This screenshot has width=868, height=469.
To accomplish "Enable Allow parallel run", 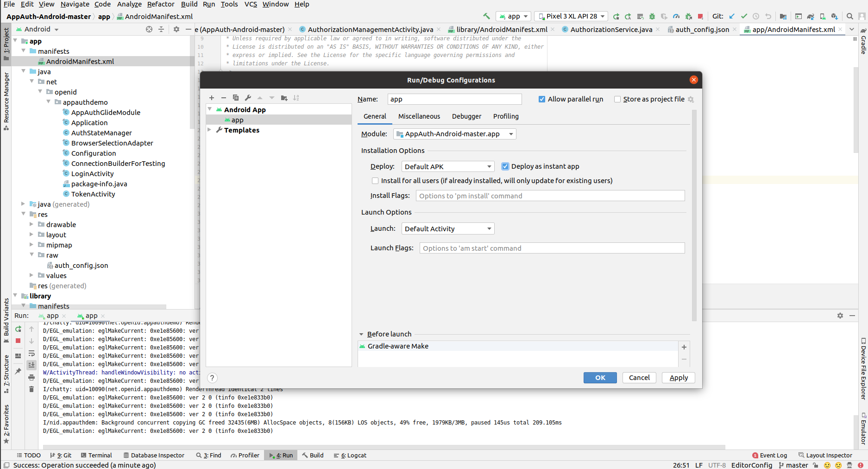I will coord(541,99).
